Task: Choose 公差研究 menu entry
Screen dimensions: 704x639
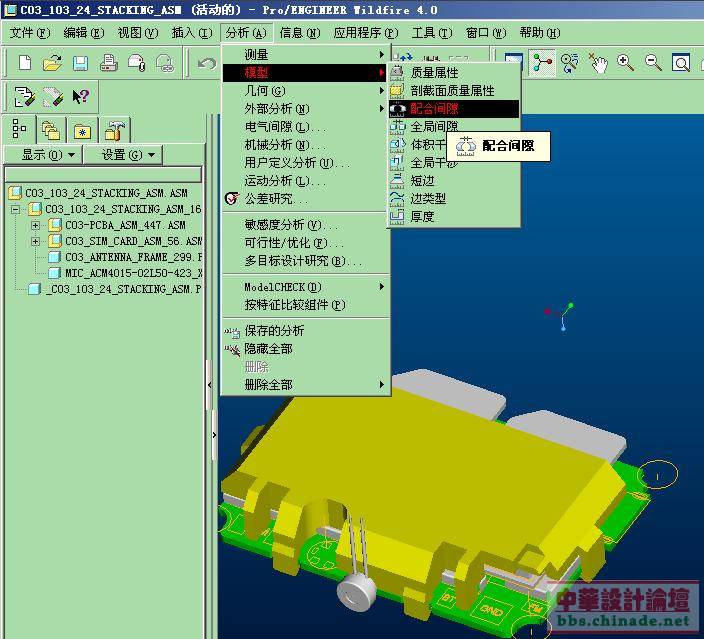Action: tap(304, 198)
